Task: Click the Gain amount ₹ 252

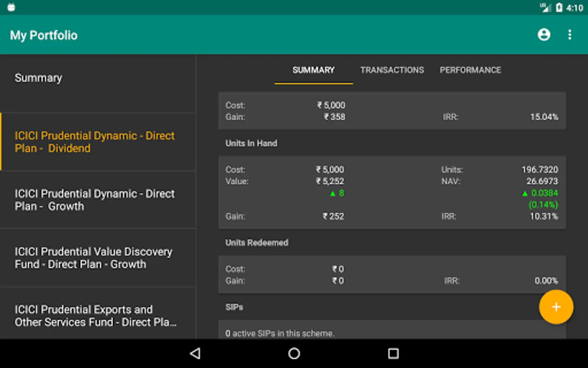Action: 333,216
